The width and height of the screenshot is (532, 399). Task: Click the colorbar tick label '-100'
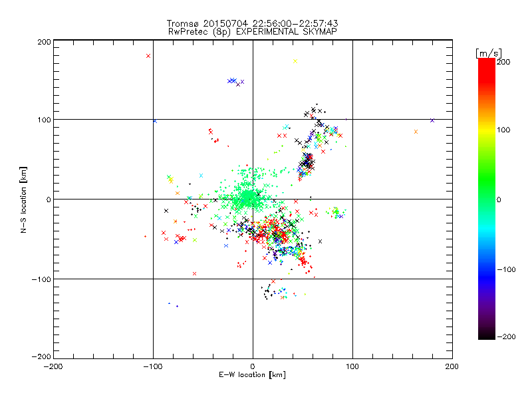click(506, 269)
